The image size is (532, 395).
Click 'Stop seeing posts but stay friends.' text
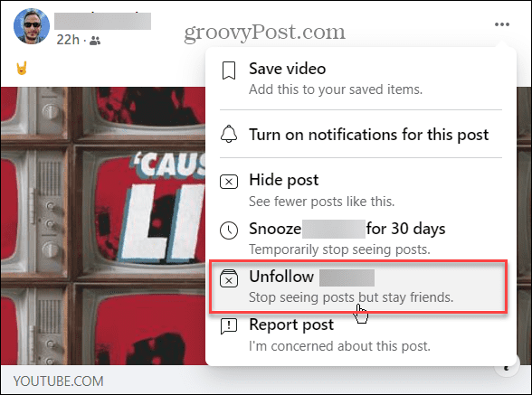click(x=351, y=297)
